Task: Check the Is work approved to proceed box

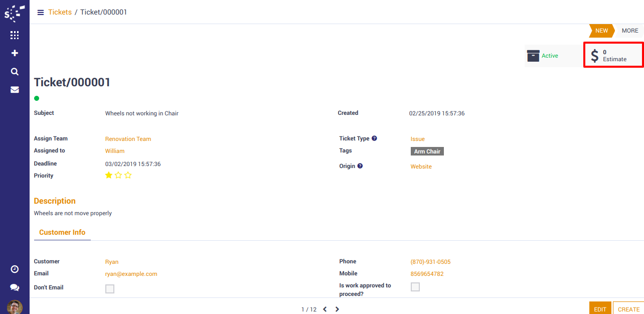Action: click(x=415, y=287)
